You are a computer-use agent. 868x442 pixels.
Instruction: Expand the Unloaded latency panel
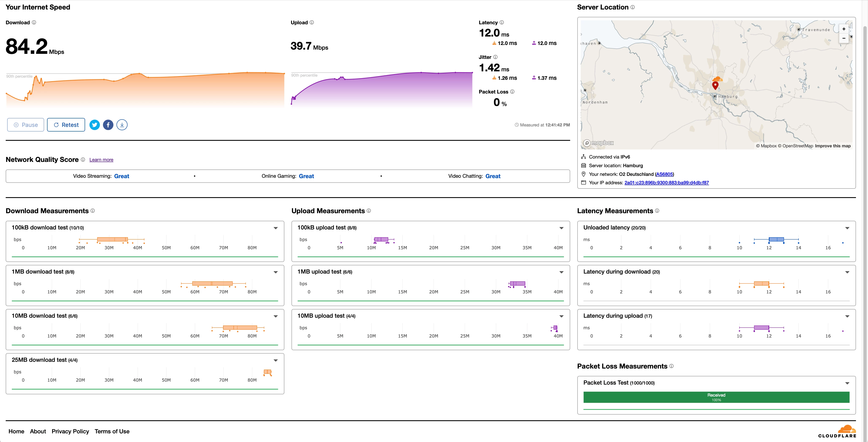(x=847, y=228)
